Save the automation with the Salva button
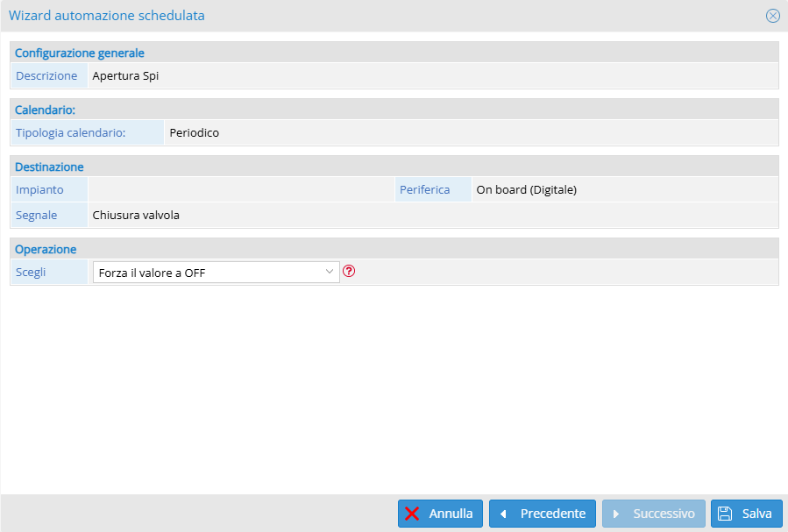Image resolution: width=788 pixels, height=532 pixels. 746,514
